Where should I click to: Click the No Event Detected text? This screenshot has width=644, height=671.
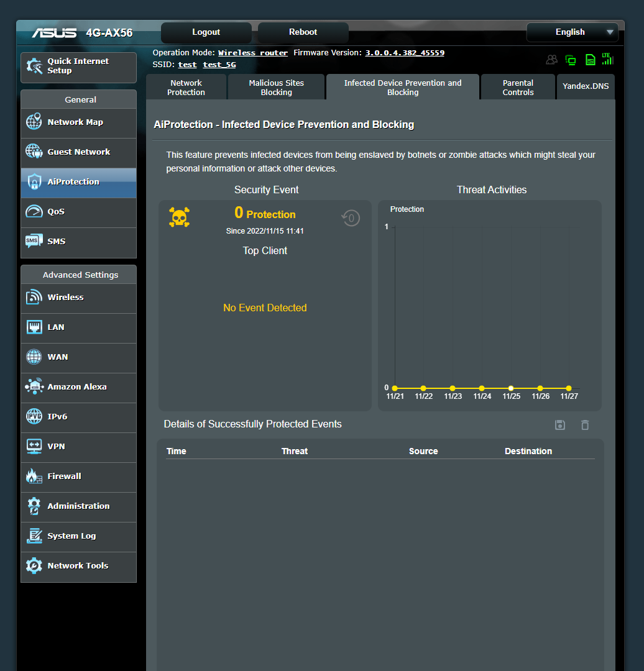click(x=265, y=308)
